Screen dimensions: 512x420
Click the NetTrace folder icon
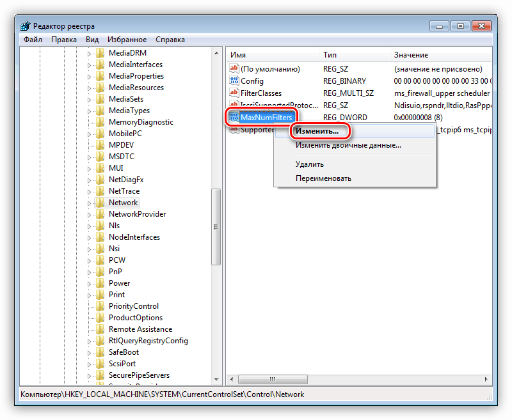coord(100,191)
